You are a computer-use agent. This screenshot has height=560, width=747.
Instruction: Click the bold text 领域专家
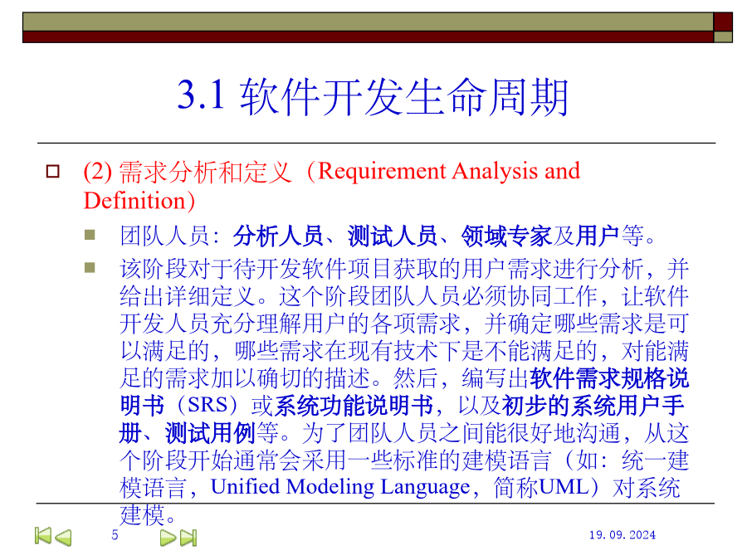(506, 236)
